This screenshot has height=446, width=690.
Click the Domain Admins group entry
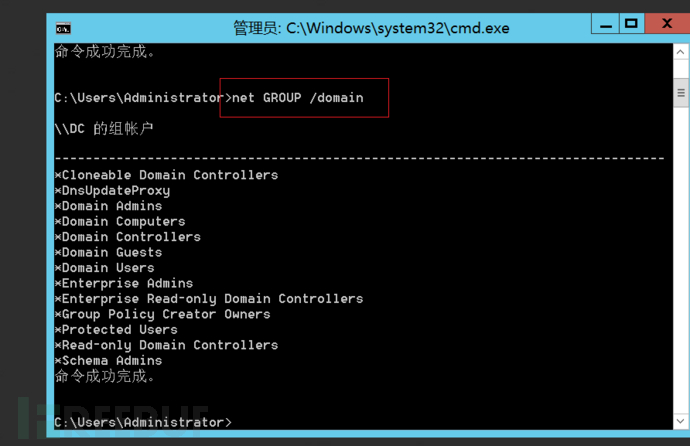pyautogui.click(x=112, y=206)
